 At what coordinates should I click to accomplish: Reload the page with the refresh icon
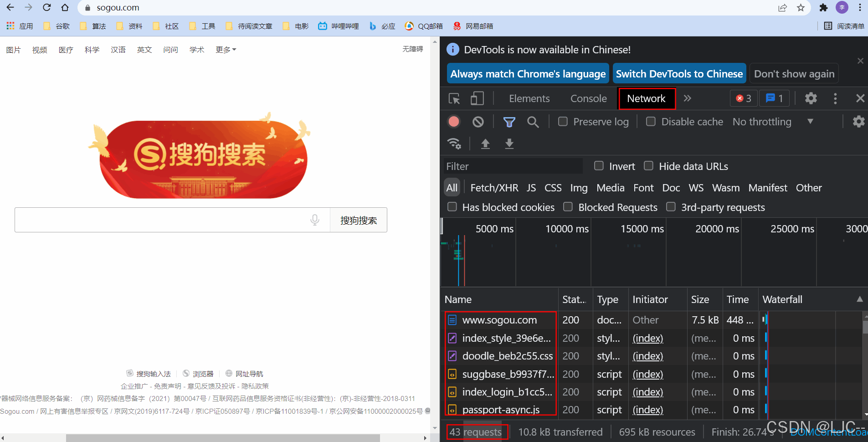pyautogui.click(x=46, y=7)
